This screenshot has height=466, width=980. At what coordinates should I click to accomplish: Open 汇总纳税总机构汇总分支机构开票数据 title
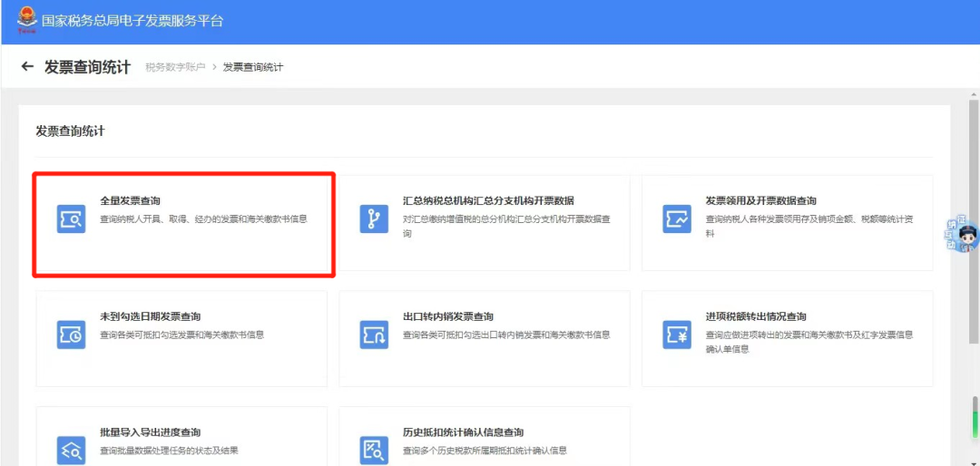[488, 200]
